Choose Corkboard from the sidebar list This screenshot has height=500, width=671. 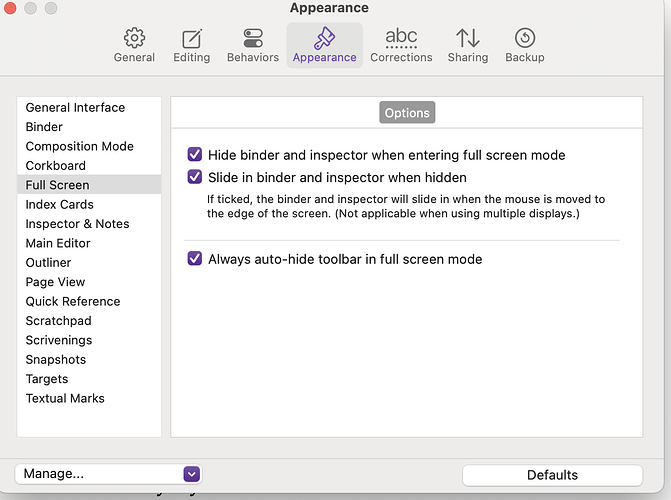tap(55, 166)
